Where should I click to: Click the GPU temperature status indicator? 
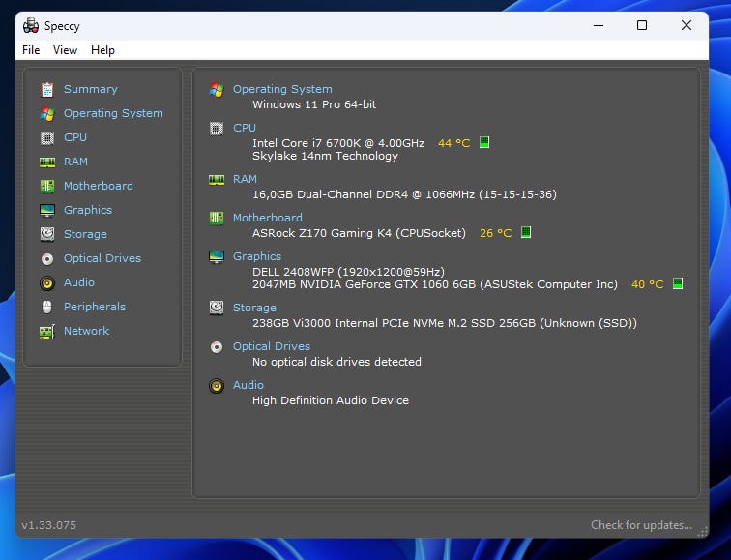point(678,284)
